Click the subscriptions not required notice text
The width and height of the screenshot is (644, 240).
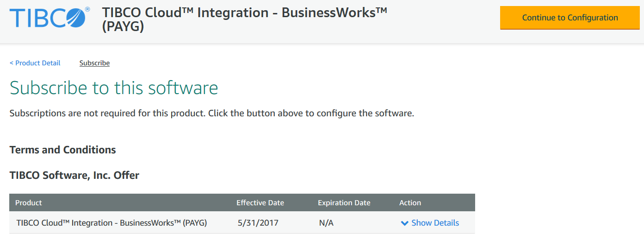pyautogui.click(x=211, y=113)
